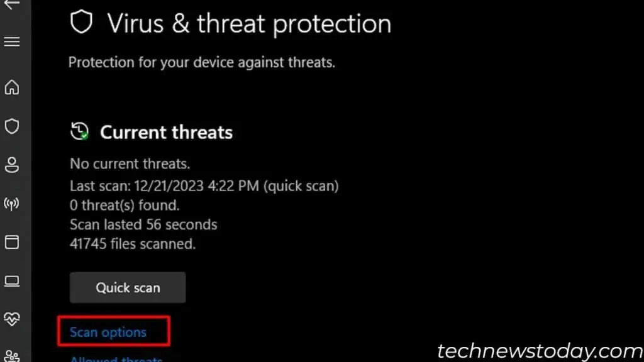The image size is (644, 362).
Task: Start a Quick scan
Action: pyautogui.click(x=128, y=287)
